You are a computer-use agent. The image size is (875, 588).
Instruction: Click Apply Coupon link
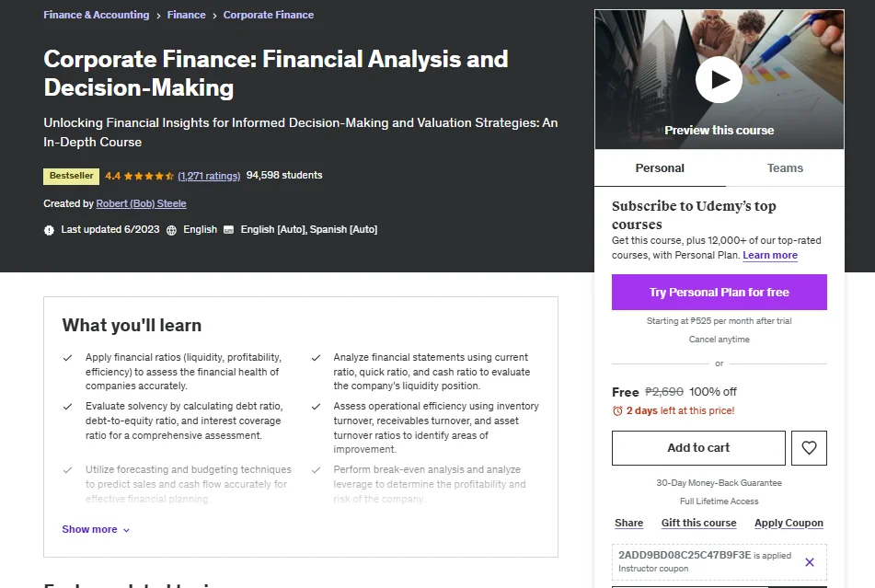point(789,523)
